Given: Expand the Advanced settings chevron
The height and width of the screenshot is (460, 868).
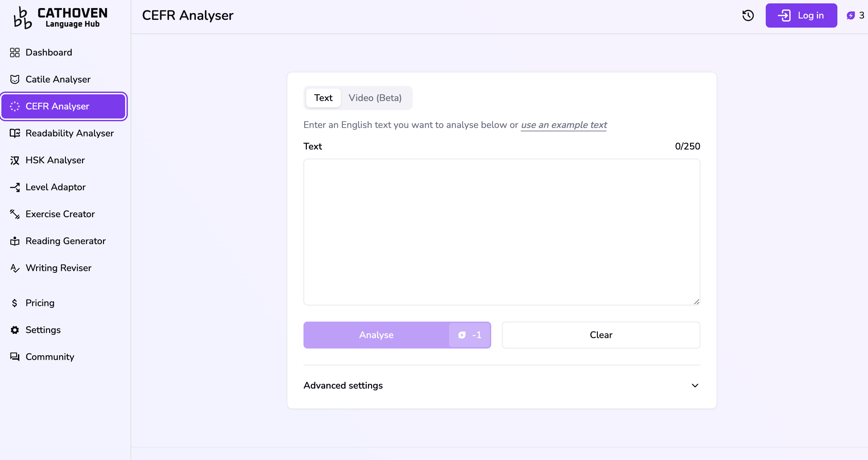Looking at the screenshot, I should click(695, 386).
